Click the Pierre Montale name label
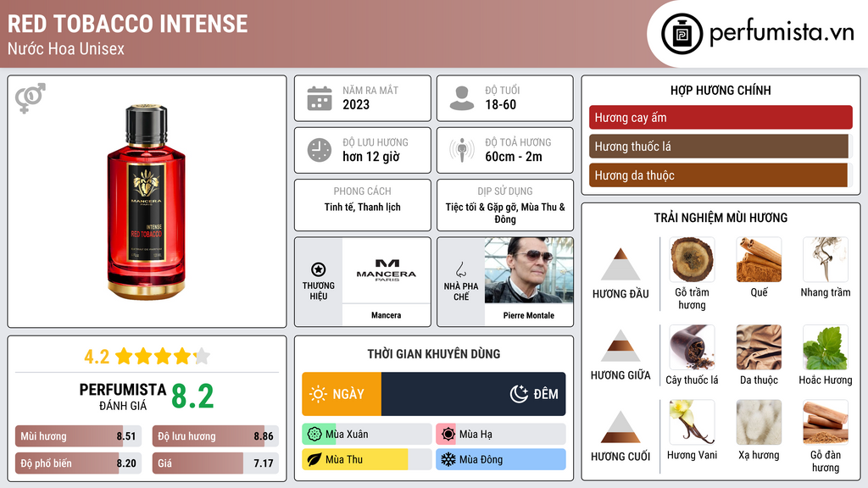 click(529, 315)
